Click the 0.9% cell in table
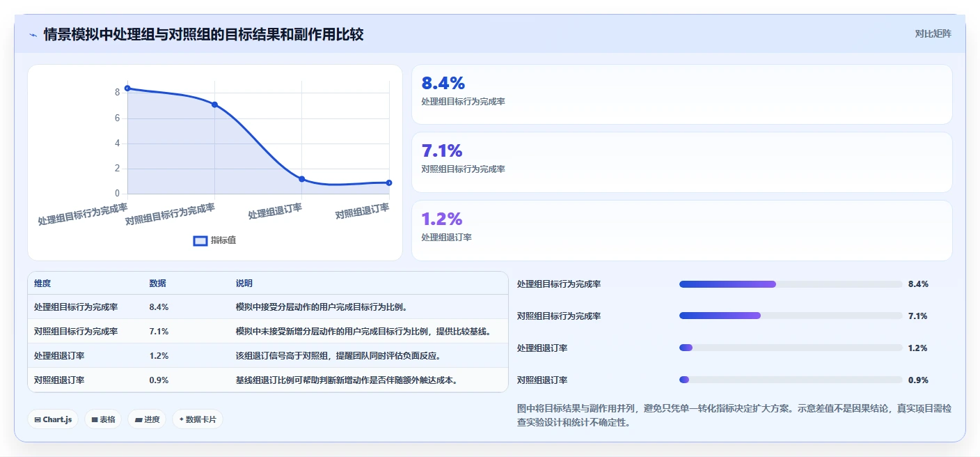 (x=159, y=380)
